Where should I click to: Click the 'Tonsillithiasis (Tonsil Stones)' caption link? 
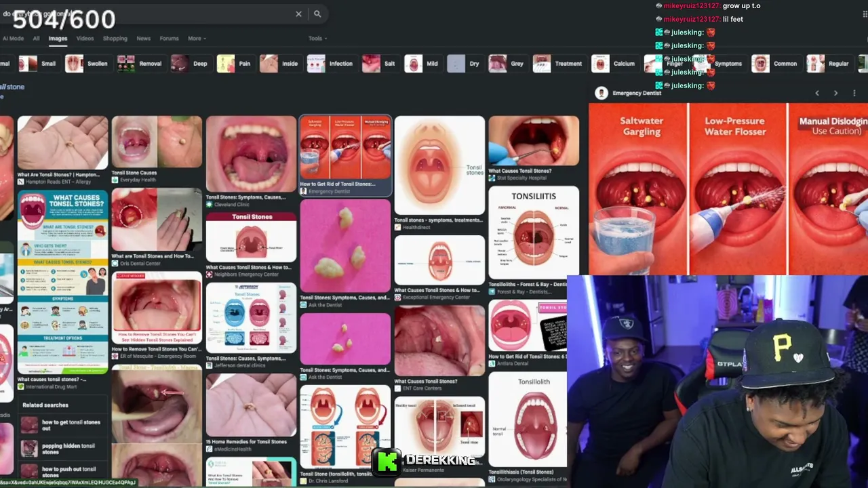pyautogui.click(x=521, y=472)
